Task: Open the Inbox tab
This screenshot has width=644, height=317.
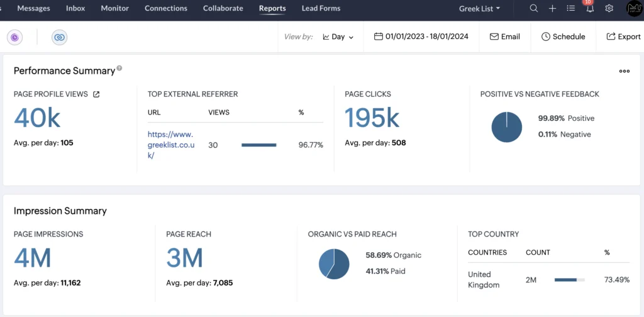Action: tap(75, 8)
